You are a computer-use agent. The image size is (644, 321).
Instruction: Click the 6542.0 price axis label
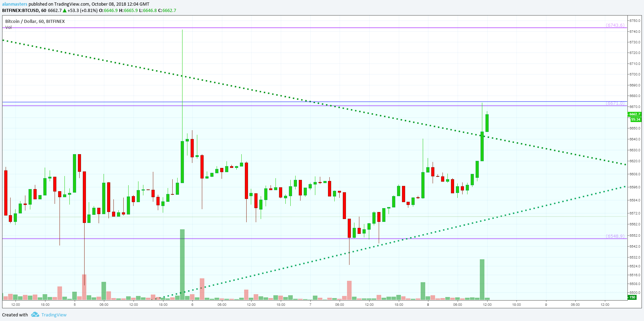[635, 247]
